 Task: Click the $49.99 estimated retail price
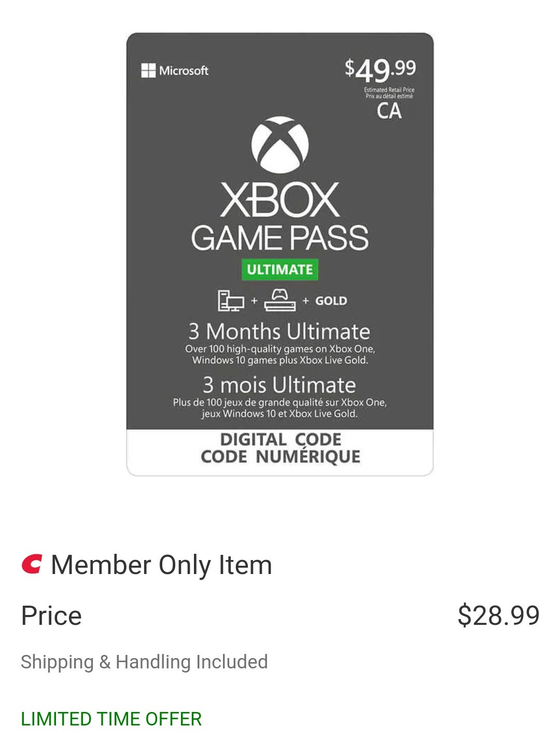[381, 70]
